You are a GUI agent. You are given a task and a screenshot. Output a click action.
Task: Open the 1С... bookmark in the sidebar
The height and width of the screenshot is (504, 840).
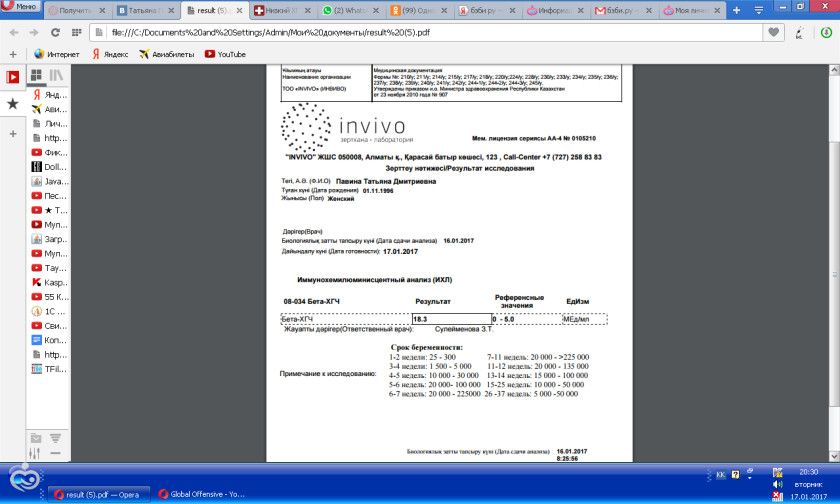49,312
